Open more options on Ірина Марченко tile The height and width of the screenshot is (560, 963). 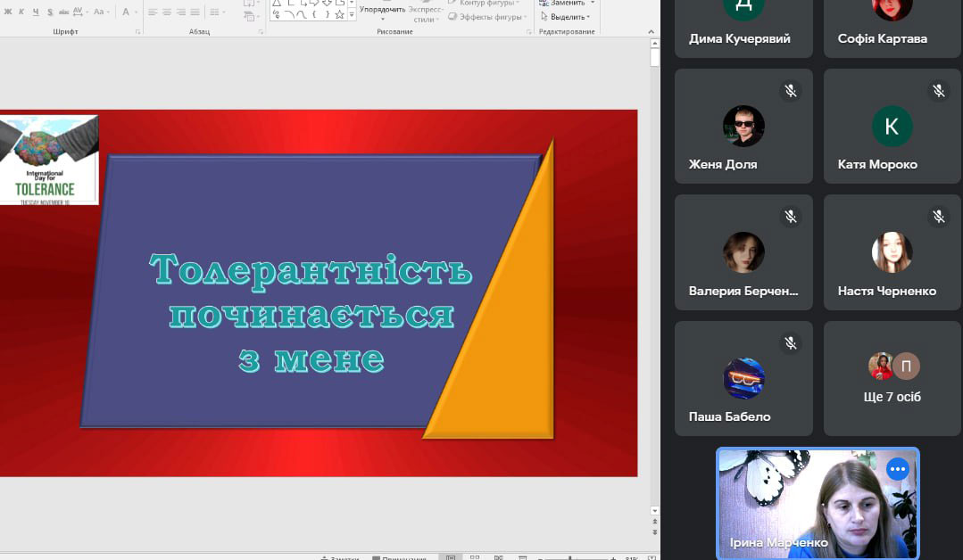click(x=897, y=469)
